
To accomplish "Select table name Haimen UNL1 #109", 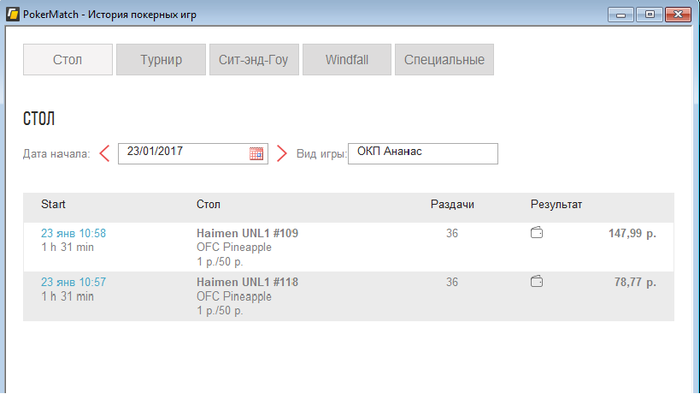I will [247, 233].
